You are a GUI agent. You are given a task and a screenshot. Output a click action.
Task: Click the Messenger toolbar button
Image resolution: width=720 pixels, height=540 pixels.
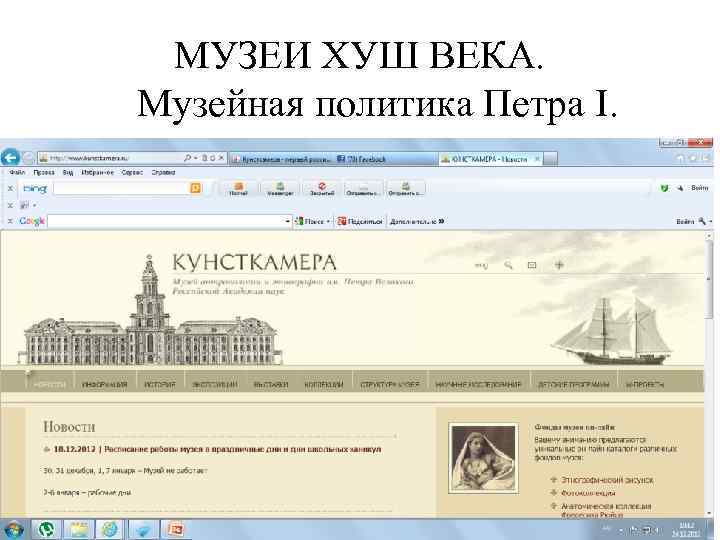click(x=280, y=188)
